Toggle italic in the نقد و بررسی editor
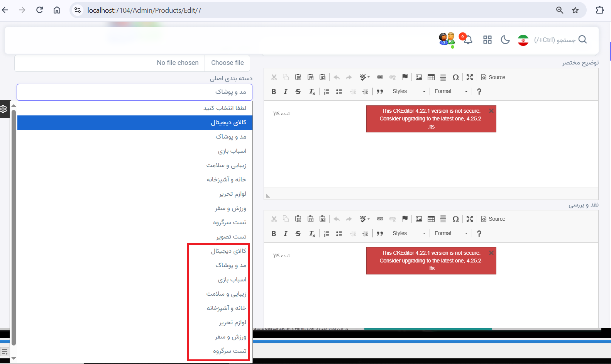The image size is (611, 364). point(286,234)
